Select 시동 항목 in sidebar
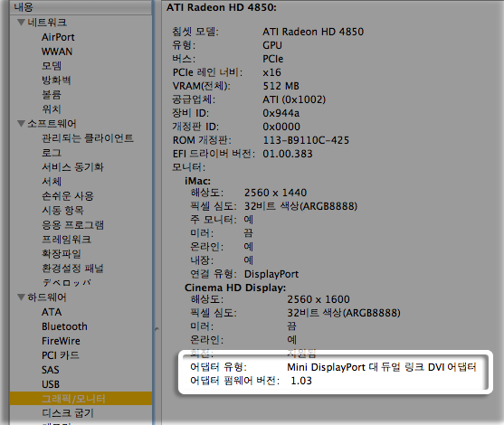This screenshot has width=504, height=425. (63, 211)
